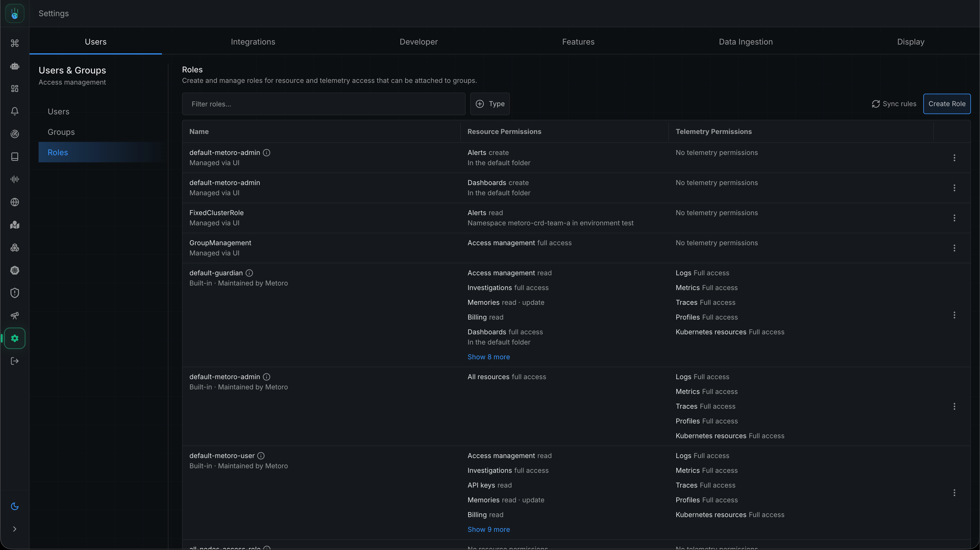This screenshot has width=980, height=550.
Task: Select the FixedClusterRole name text
Action: click(x=216, y=213)
